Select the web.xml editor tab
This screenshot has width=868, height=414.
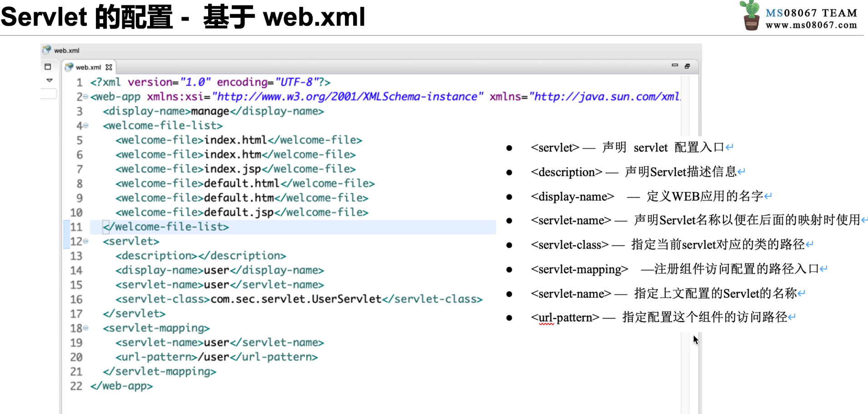click(89, 67)
